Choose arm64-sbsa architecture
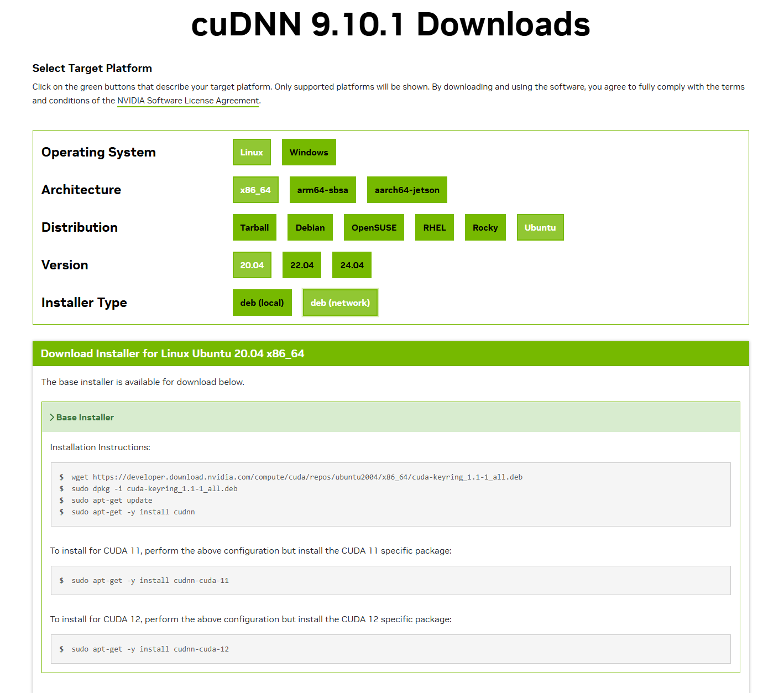784x693 pixels. (x=322, y=190)
